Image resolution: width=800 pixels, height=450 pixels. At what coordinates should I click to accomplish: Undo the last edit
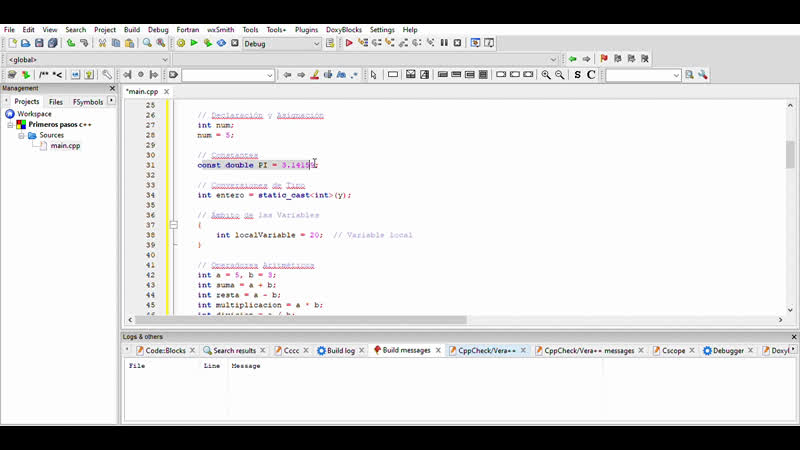click(71, 43)
